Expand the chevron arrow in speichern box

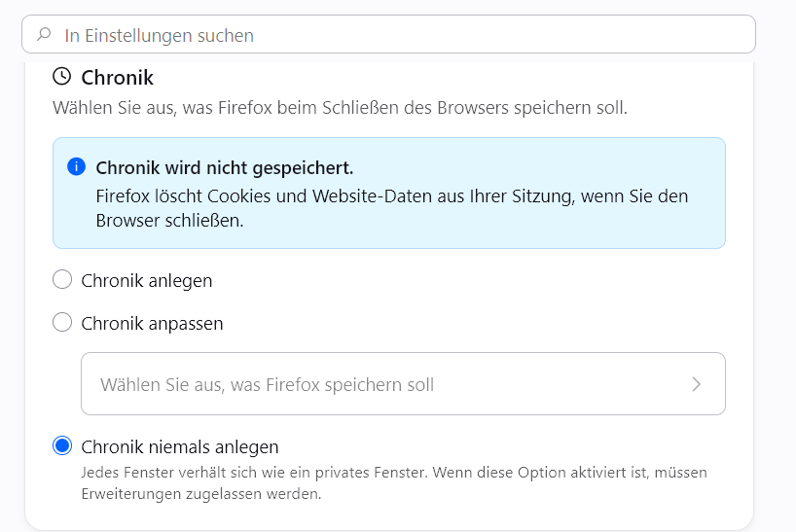tap(696, 384)
